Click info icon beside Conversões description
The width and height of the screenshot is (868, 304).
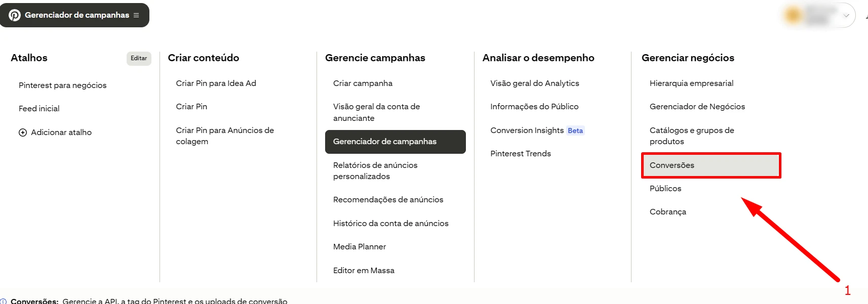[4, 301]
